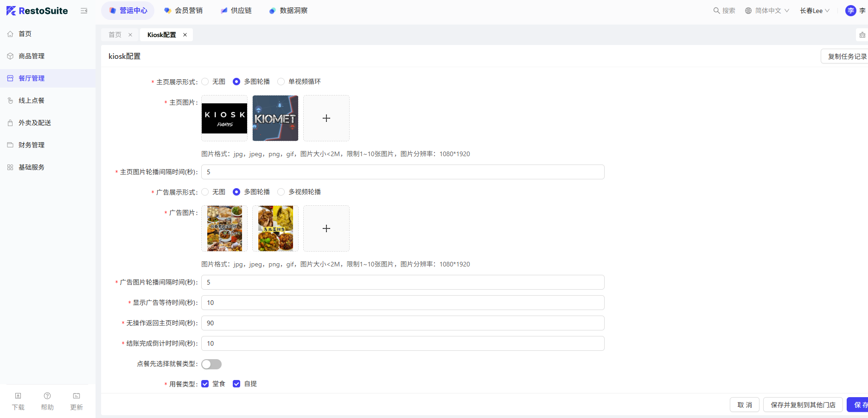Expand 商品管理 in the sidebar

(32, 56)
